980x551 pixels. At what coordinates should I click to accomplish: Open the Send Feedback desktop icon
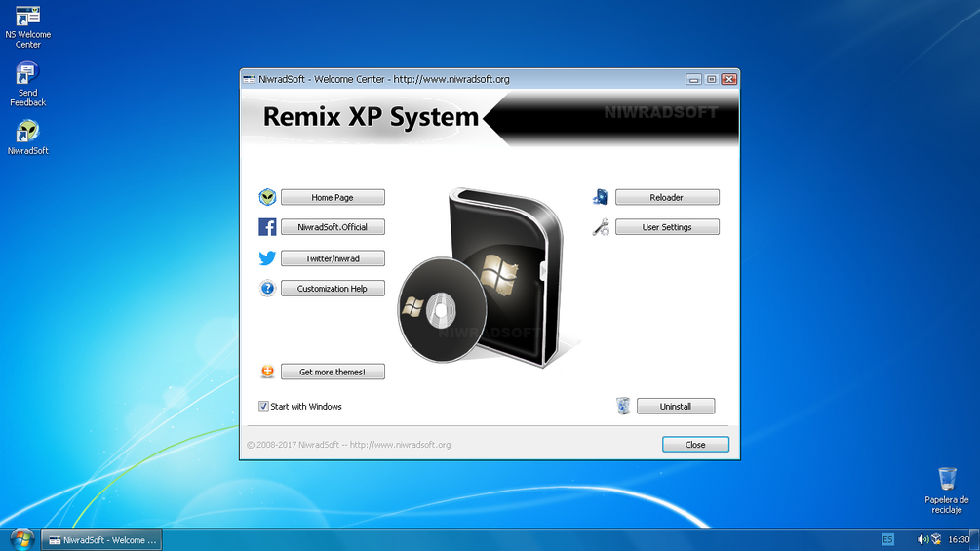click(x=27, y=84)
